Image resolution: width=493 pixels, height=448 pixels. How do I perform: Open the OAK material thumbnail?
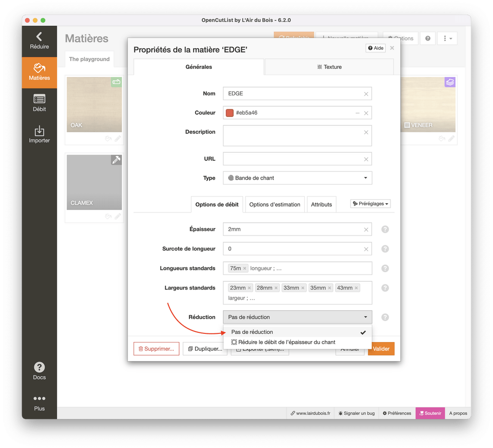[x=94, y=105]
